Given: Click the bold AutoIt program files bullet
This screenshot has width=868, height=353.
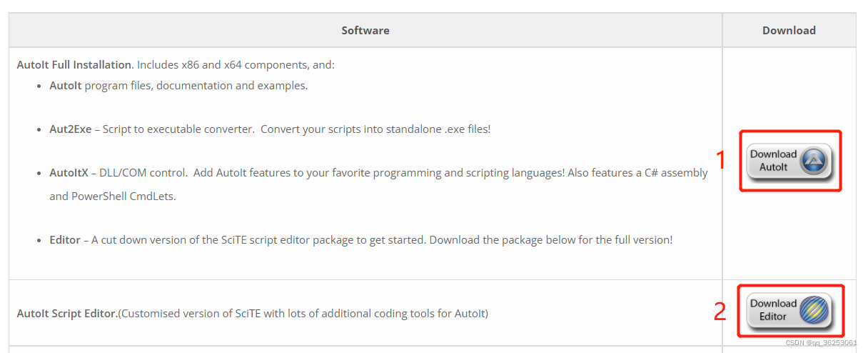Looking at the screenshot, I should pos(66,86).
